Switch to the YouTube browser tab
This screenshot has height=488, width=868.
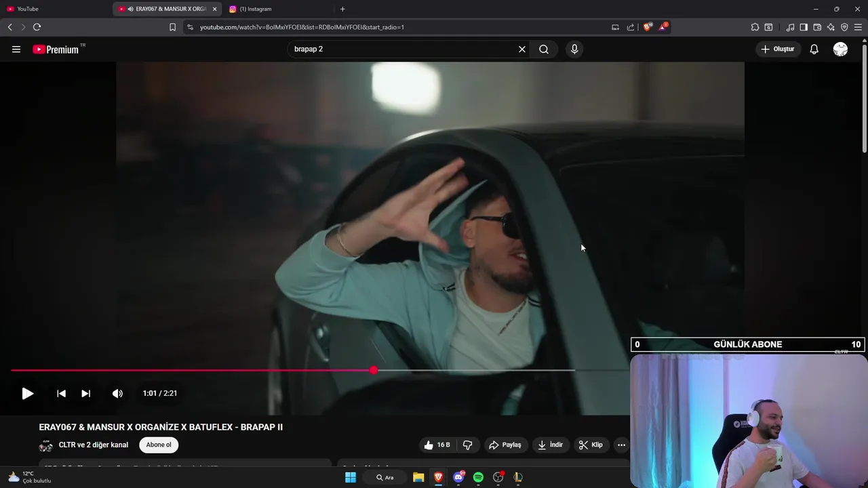[54, 9]
